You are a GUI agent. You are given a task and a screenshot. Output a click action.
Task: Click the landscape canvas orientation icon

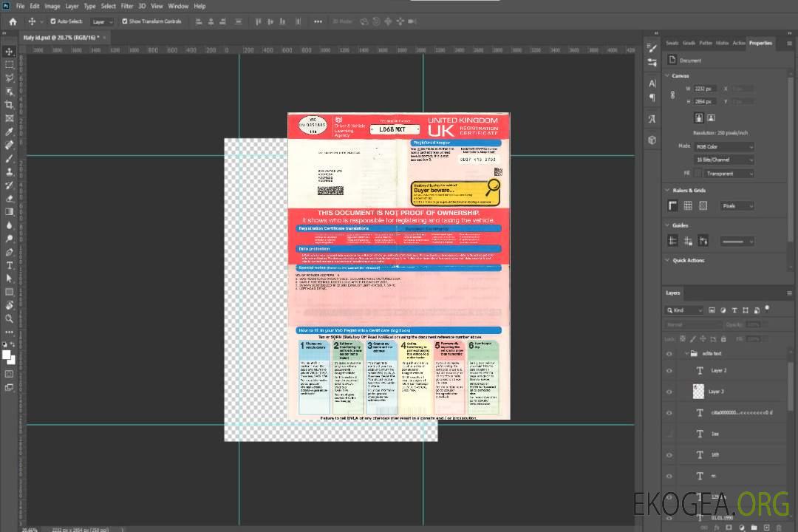click(x=711, y=117)
